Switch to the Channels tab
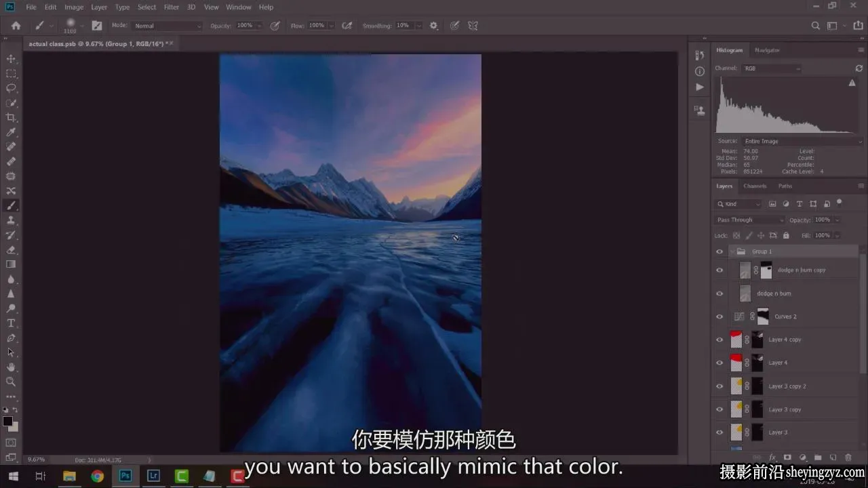The height and width of the screenshot is (488, 868). point(755,186)
